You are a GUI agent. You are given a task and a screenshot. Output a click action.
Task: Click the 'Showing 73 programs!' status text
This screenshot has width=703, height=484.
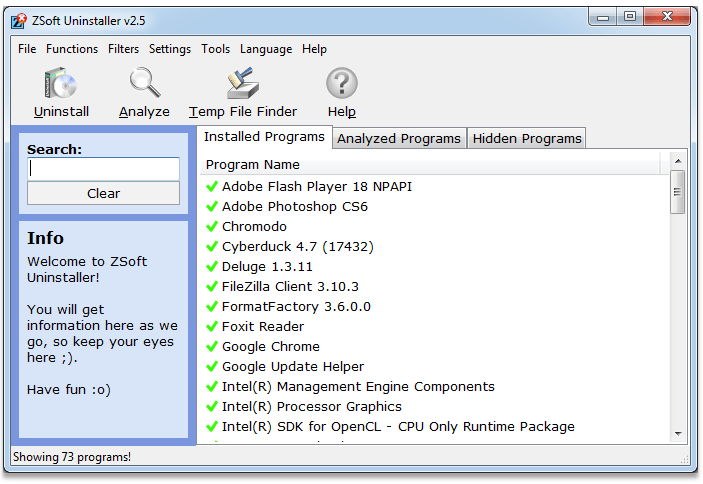[72, 457]
